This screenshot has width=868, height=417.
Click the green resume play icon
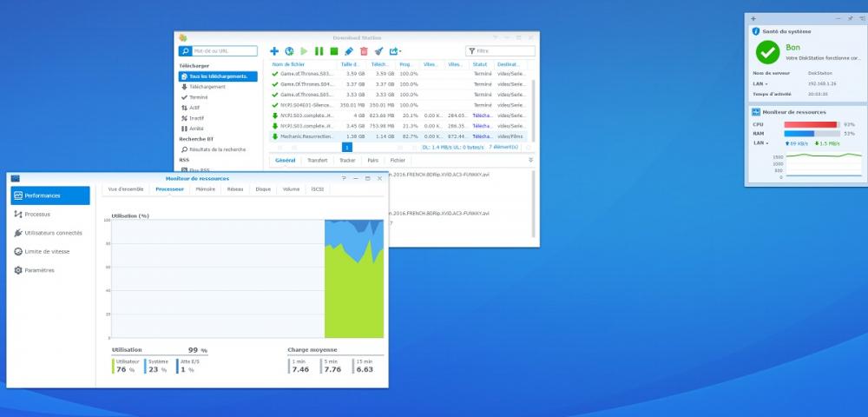304,51
